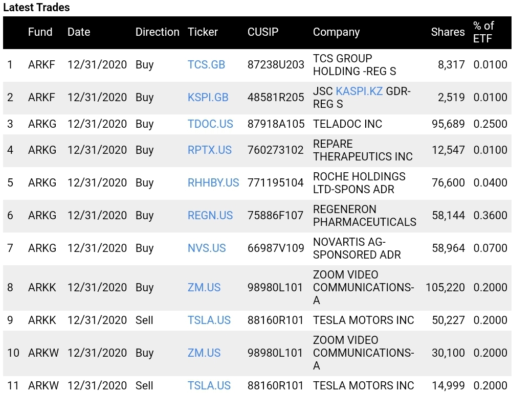This screenshot has width=532, height=393.
Task: Open the TDOC.US ticker link
Action: pyautogui.click(x=210, y=124)
